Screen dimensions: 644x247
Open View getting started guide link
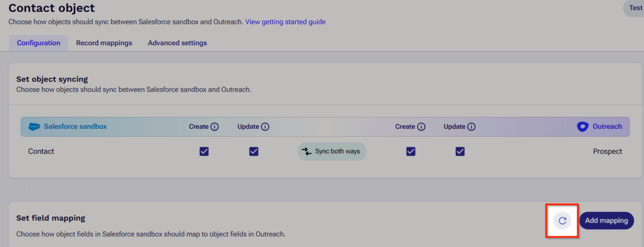click(x=285, y=22)
